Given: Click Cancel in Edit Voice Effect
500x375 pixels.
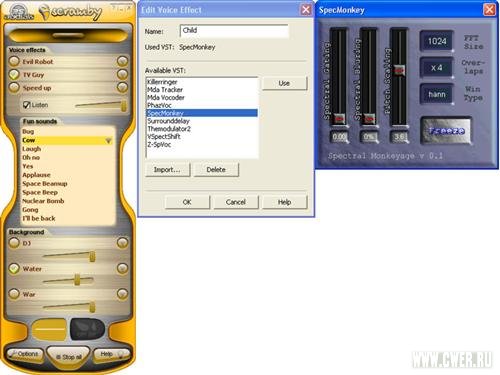Looking at the screenshot, I should pyautogui.click(x=236, y=202).
